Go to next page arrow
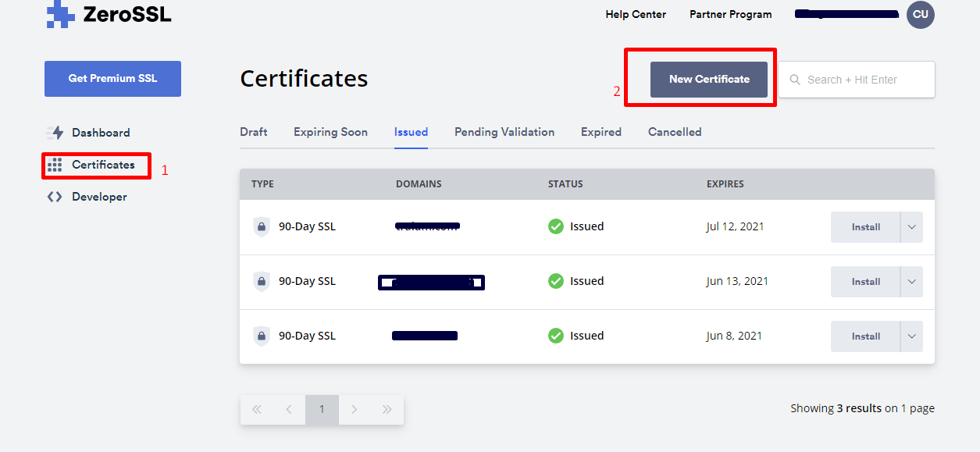Viewport: 980px width, 452px height. [x=355, y=410]
